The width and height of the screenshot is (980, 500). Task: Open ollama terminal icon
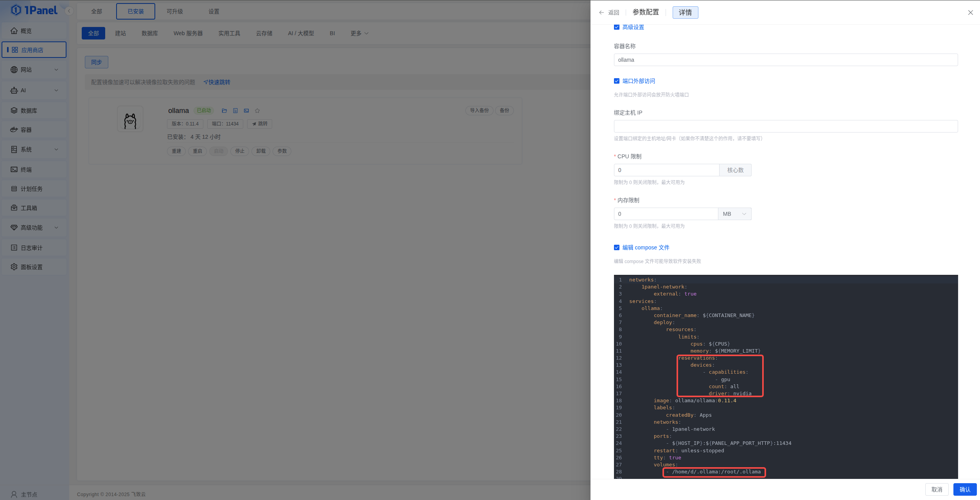246,111
